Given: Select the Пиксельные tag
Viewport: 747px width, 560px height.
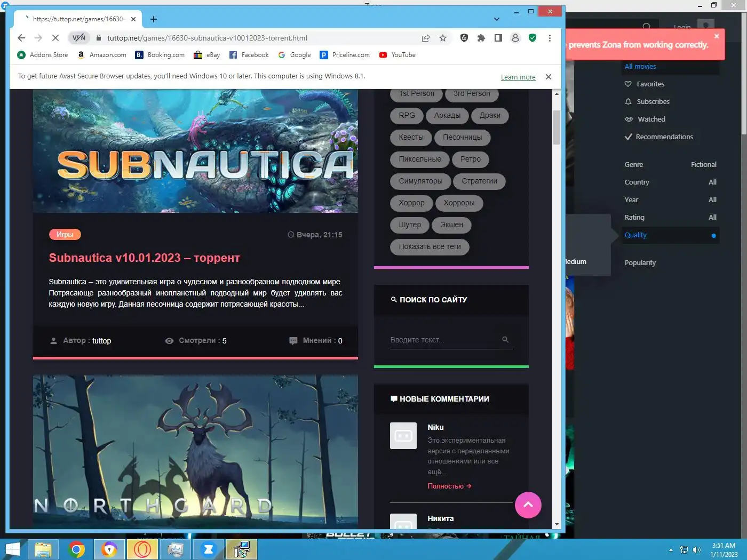Looking at the screenshot, I should click(x=420, y=159).
